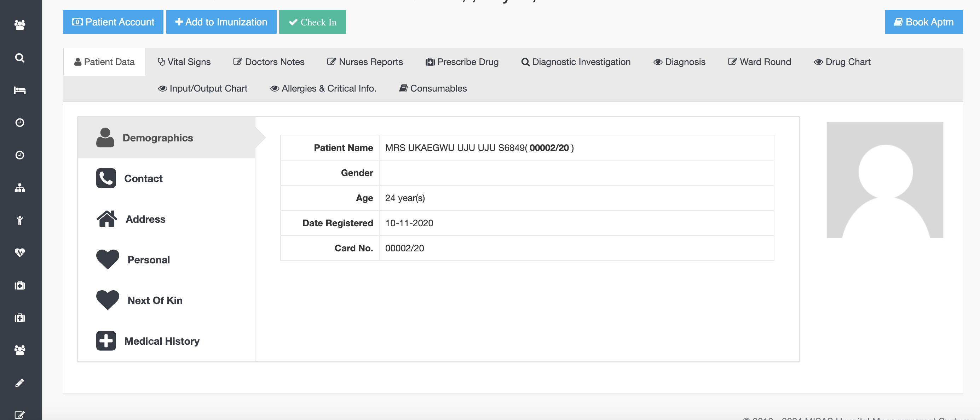Open Allergies & Critical Info tab

tap(323, 88)
